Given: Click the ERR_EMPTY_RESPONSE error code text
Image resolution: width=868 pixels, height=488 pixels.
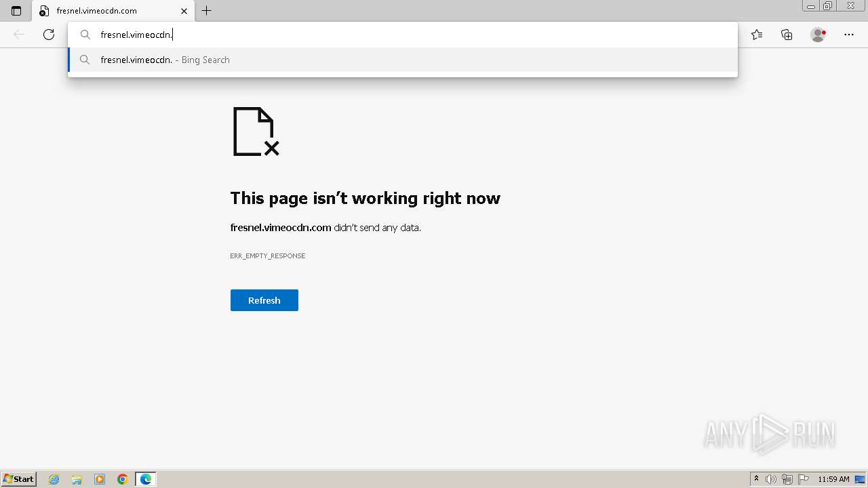Looking at the screenshot, I should click(x=268, y=256).
